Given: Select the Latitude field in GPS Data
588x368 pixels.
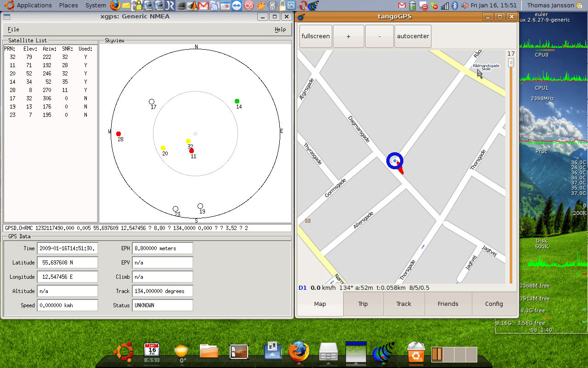Looking at the screenshot, I should (x=67, y=262).
